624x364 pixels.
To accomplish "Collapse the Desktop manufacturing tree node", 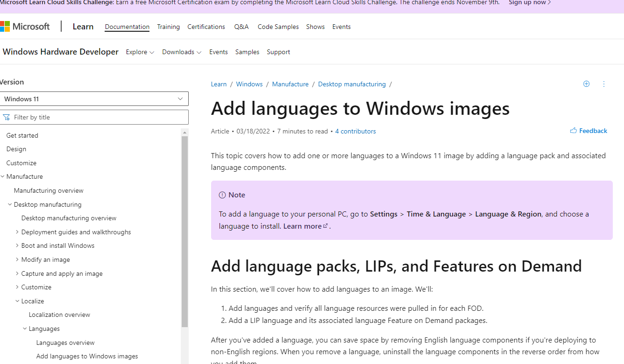I will [x=10, y=204].
